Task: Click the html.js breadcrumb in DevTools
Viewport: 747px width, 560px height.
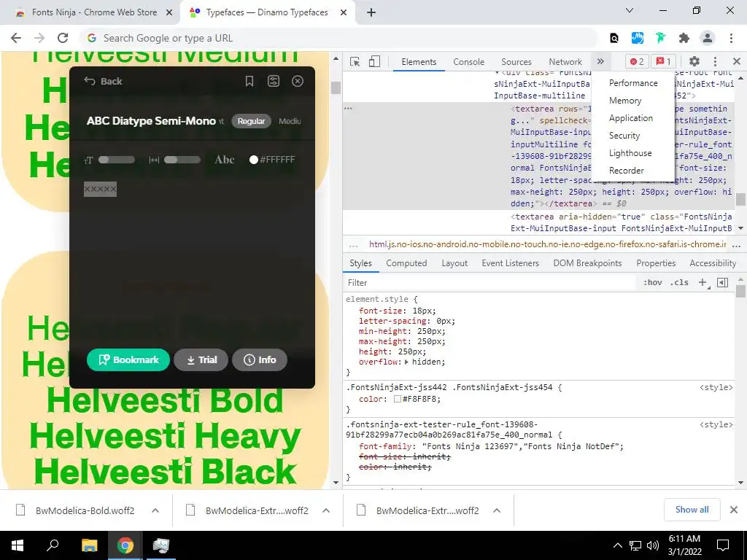Action: coord(548,245)
